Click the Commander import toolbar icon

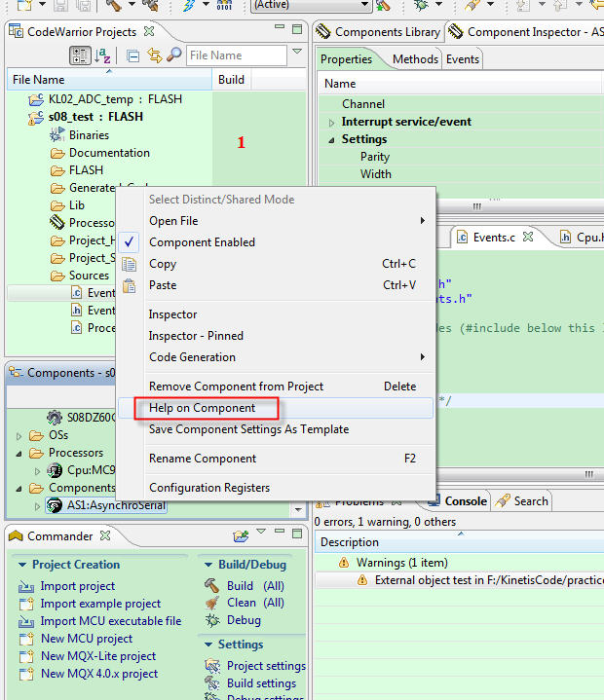(x=241, y=535)
